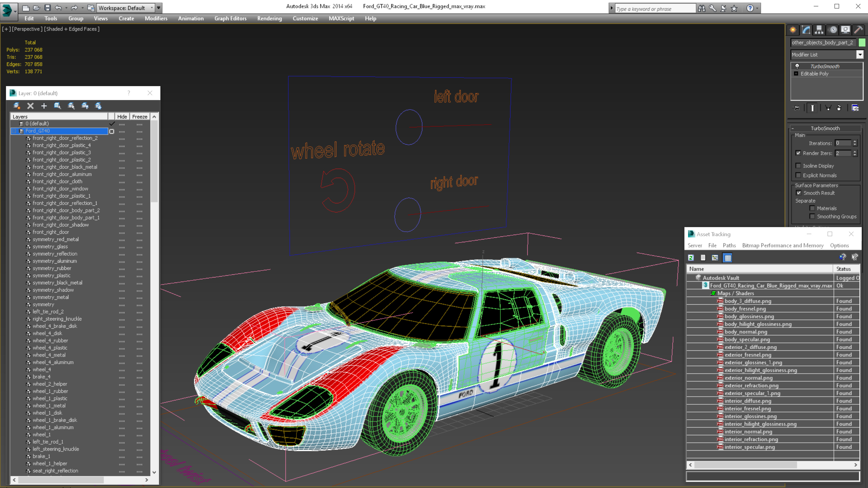Open the Utilities hammer tab
868x488 pixels.
click(858, 30)
